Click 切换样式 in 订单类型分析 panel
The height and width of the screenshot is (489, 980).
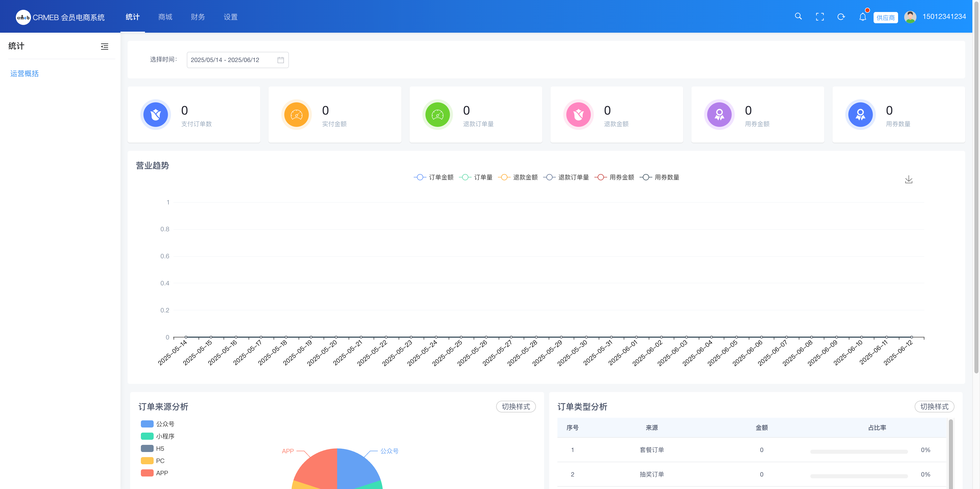point(934,406)
